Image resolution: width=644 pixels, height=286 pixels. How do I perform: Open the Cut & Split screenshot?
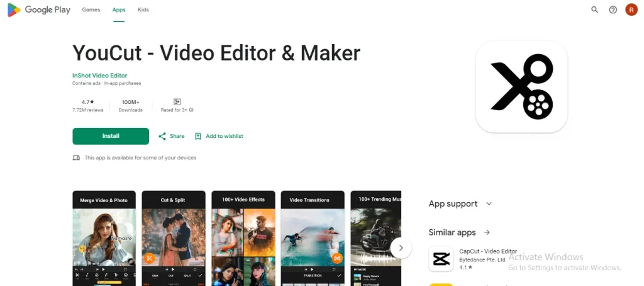pyautogui.click(x=174, y=238)
